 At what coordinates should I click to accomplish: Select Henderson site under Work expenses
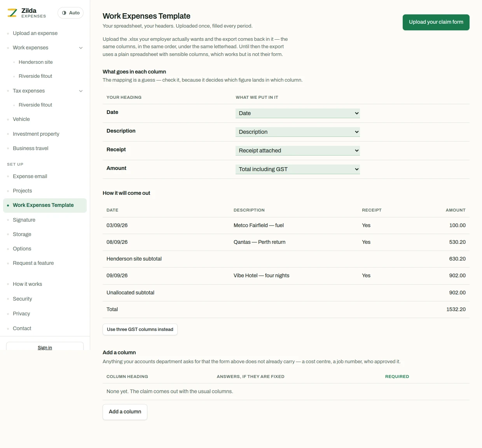(x=35, y=62)
